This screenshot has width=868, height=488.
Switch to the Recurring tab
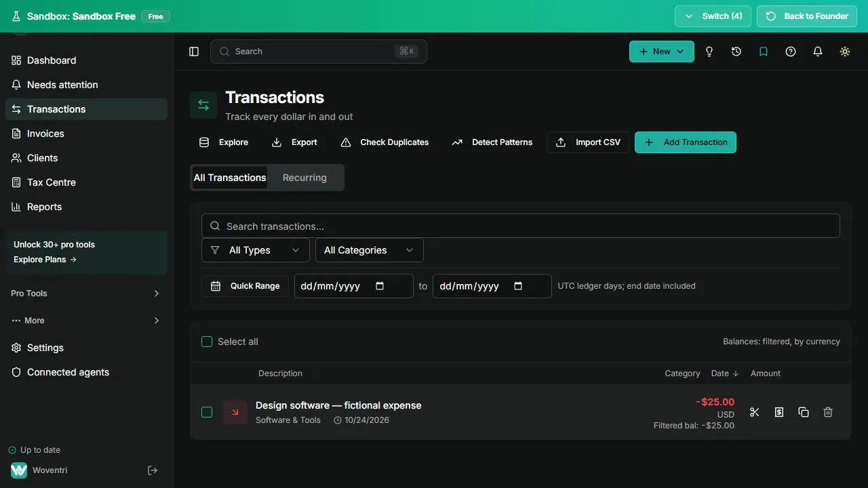(x=304, y=178)
